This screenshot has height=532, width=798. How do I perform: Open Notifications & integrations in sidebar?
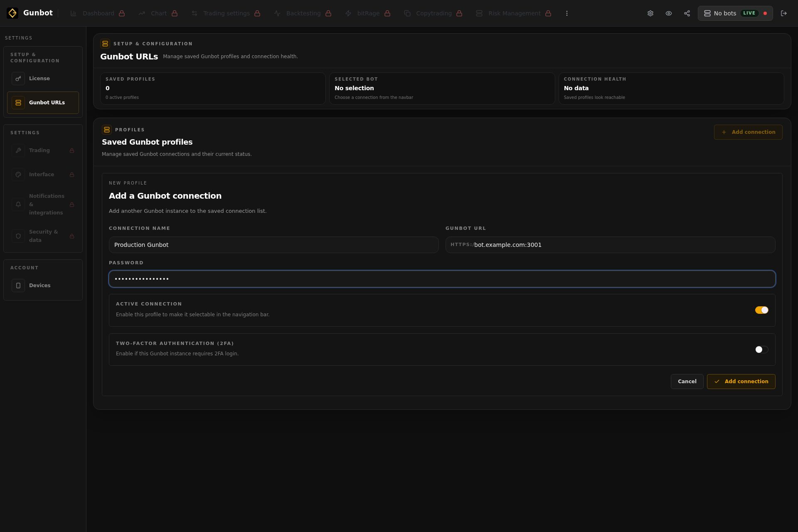pos(43,204)
